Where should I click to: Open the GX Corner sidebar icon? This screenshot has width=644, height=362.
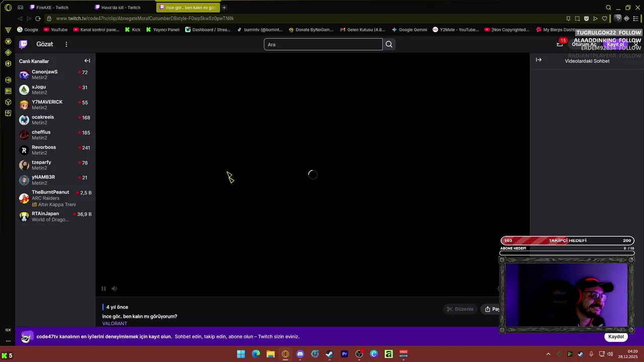pyautogui.click(x=8, y=330)
